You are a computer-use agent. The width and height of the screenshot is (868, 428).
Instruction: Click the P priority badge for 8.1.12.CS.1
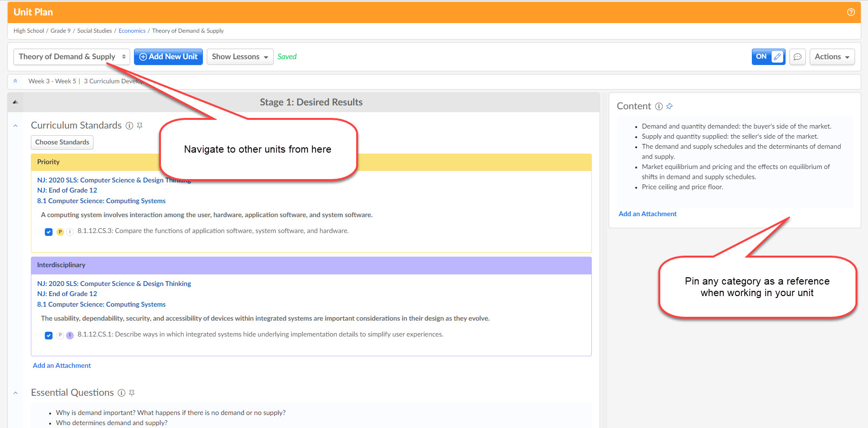pos(60,335)
